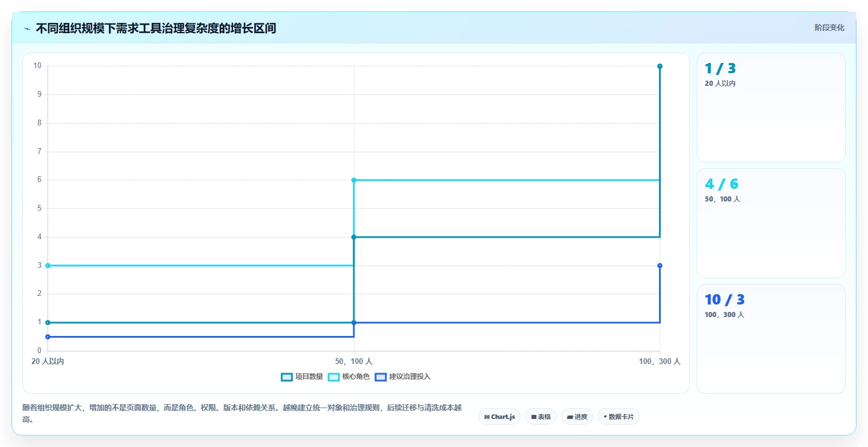Click 项目数量 data point at value 10
This screenshot has height=447, width=868.
(x=660, y=66)
